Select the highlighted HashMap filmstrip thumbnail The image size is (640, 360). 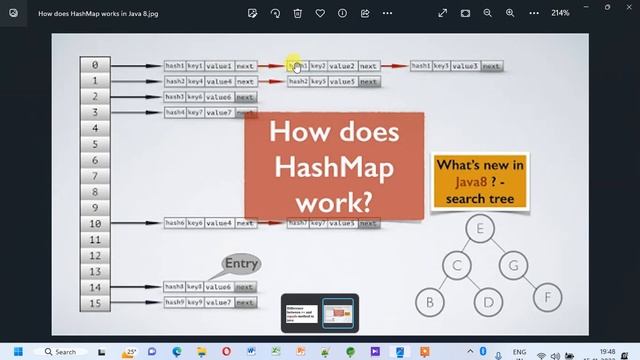pos(338,313)
